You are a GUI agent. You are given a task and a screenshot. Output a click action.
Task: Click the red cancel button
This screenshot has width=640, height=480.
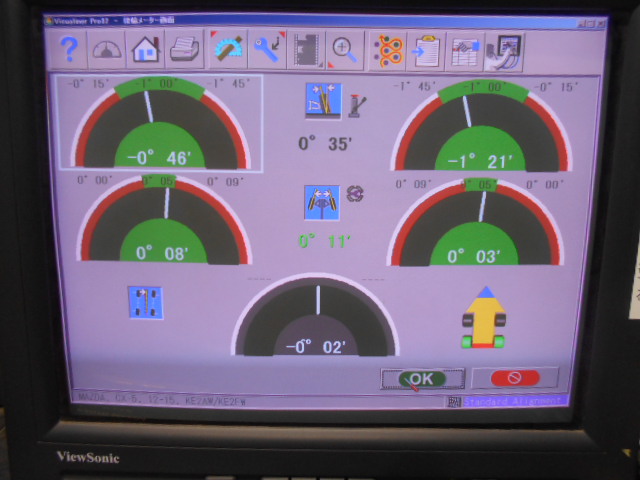[515, 378]
